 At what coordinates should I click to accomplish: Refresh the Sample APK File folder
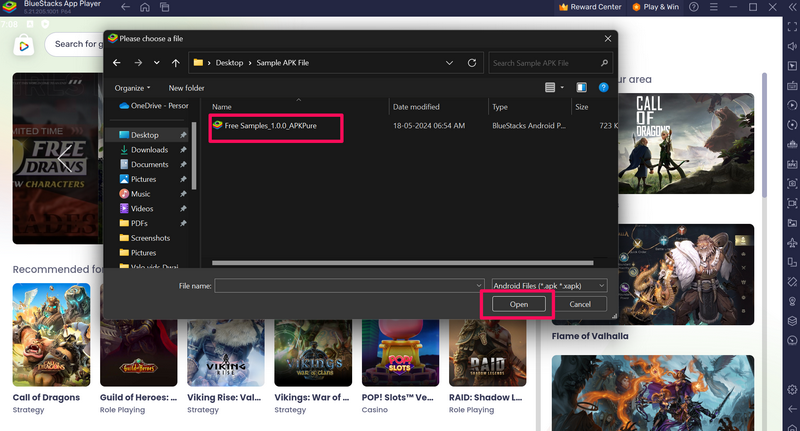[x=472, y=62]
